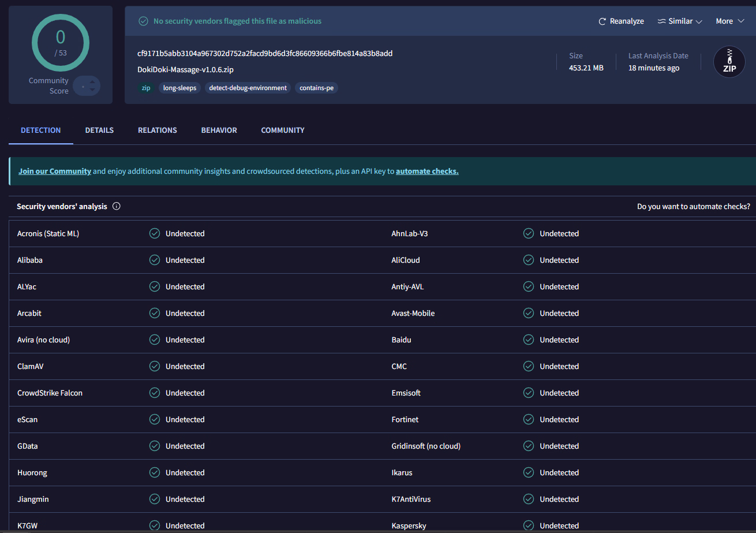Click the zip tag
756x533 pixels.
[145, 88]
